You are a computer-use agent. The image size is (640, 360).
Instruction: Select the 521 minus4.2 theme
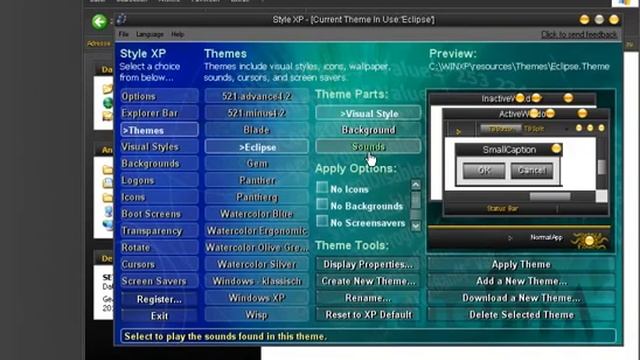[256, 113]
